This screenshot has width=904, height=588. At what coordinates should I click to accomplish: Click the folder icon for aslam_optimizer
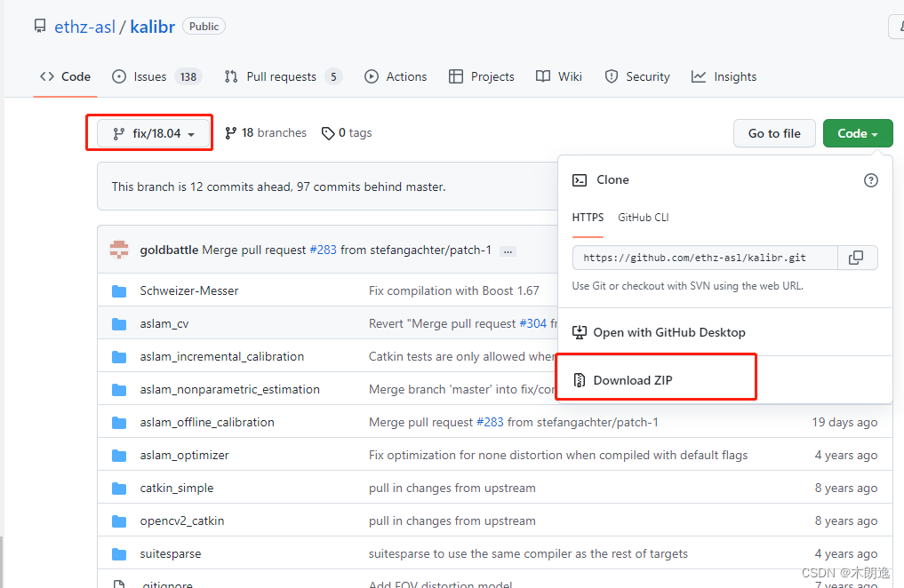tap(119, 455)
